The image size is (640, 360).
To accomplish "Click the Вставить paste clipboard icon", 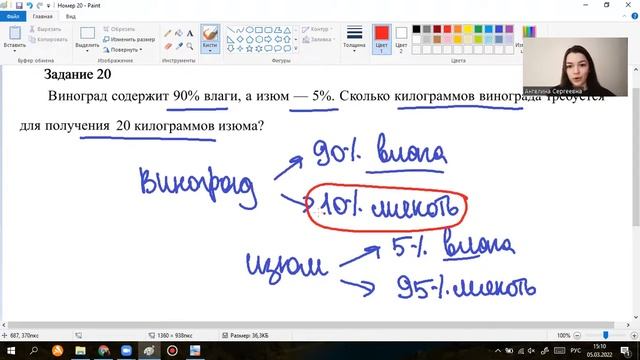I will [15, 33].
